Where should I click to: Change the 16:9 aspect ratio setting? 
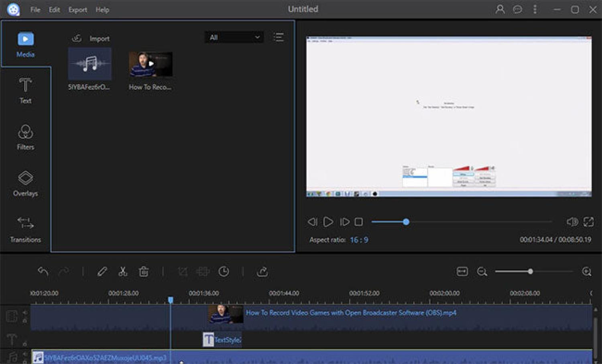359,240
